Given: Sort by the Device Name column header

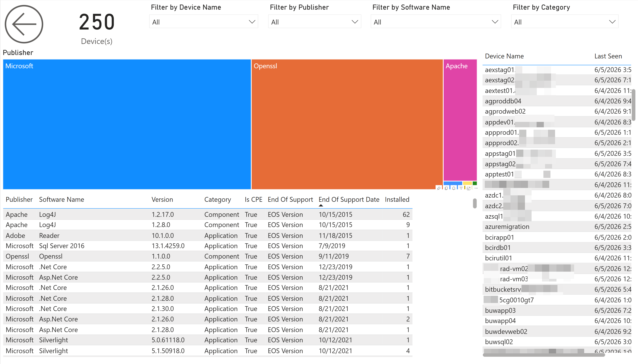Looking at the screenshot, I should click(x=504, y=56).
